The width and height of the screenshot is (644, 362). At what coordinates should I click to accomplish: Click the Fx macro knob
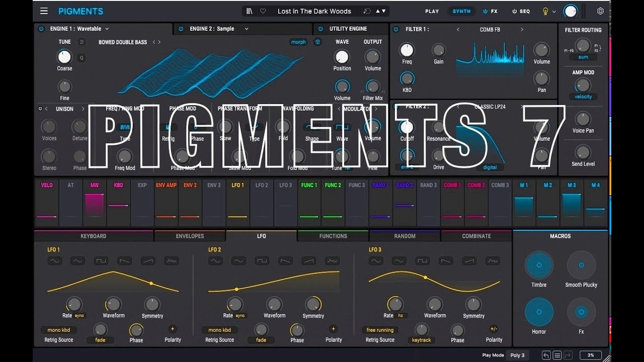tap(581, 312)
